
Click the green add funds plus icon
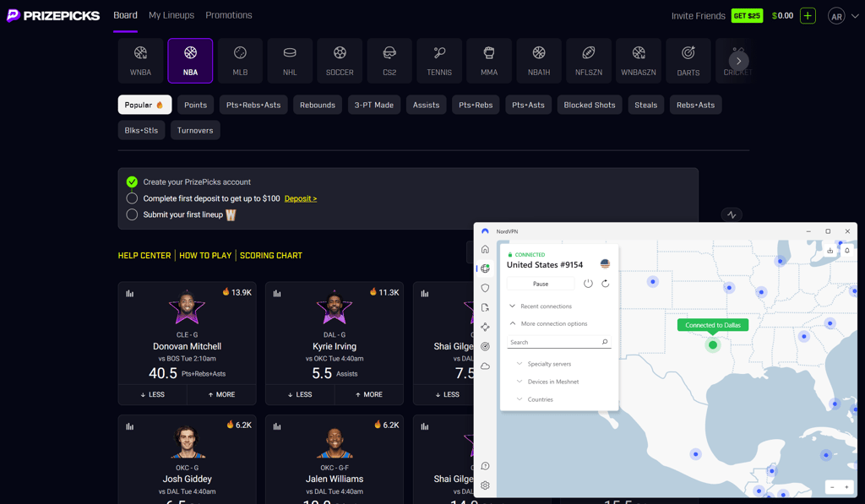click(x=808, y=15)
